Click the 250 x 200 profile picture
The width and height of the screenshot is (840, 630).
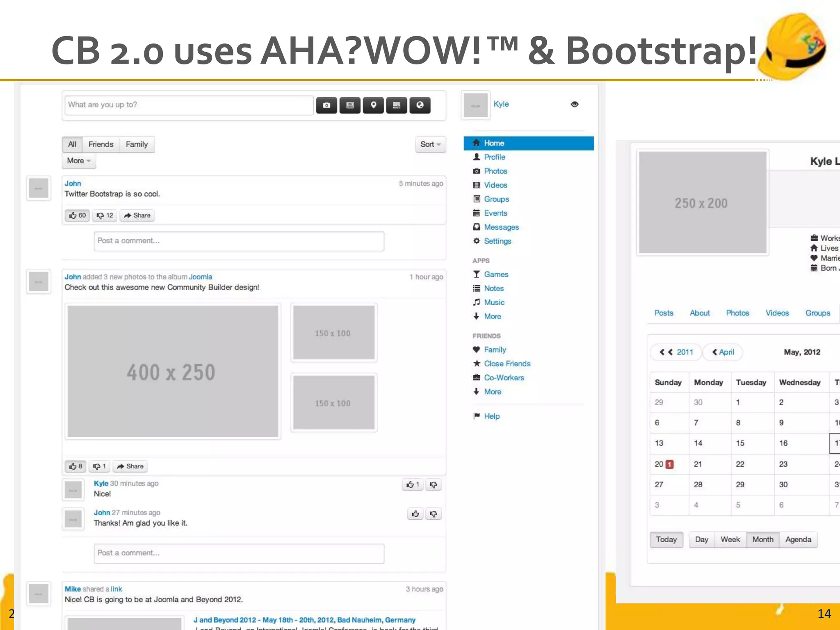703,202
